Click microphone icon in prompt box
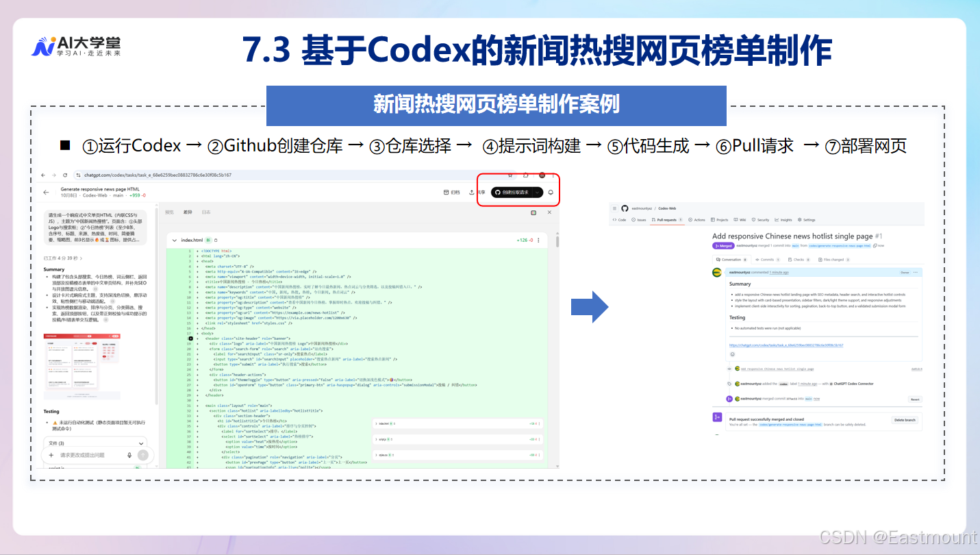This screenshot has height=555, width=980. [x=129, y=455]
